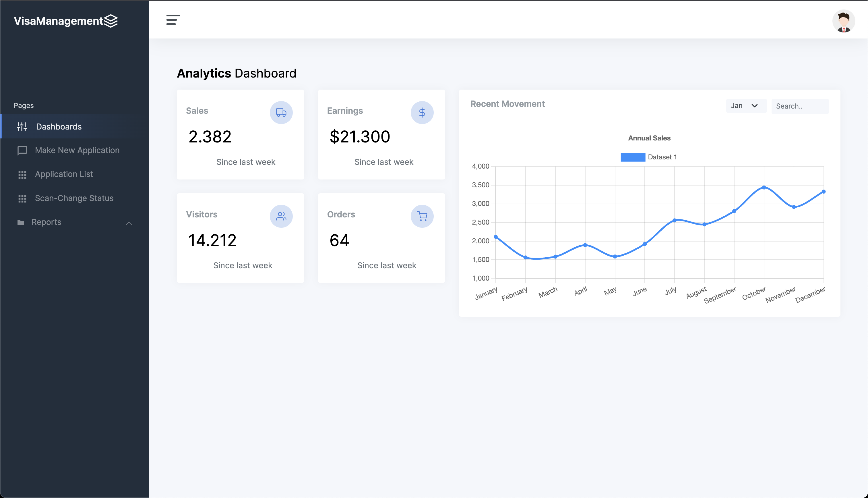Viewport: 868px width, 498px height.
Task: Click Since last week under Sales
Action: coord(246,162)
